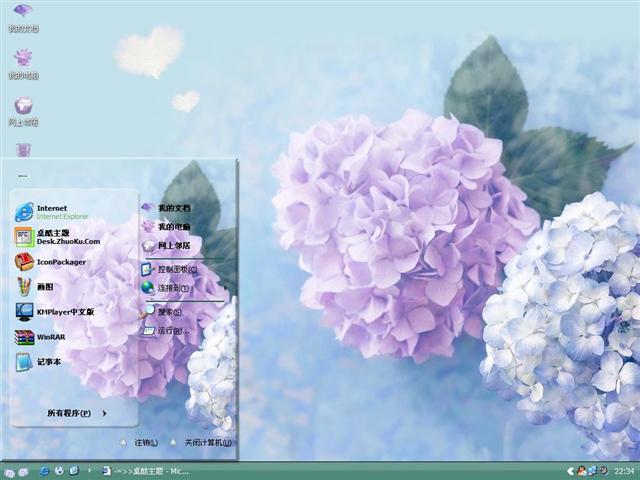Click the 22:34 system clock
Screen dimensions: 640x480
coord(624,471)
